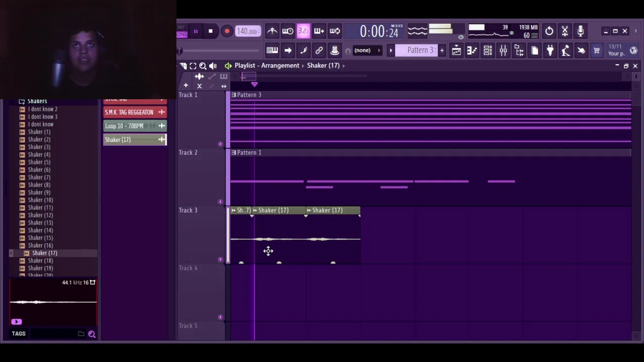Add new pattern with plus button
This screenshot has height=362, width=644.
coord(442,50)
